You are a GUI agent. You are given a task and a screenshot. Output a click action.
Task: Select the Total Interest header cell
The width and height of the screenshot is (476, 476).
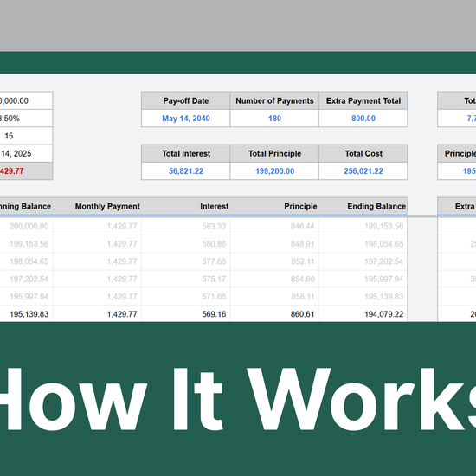[x=185, y=153]
